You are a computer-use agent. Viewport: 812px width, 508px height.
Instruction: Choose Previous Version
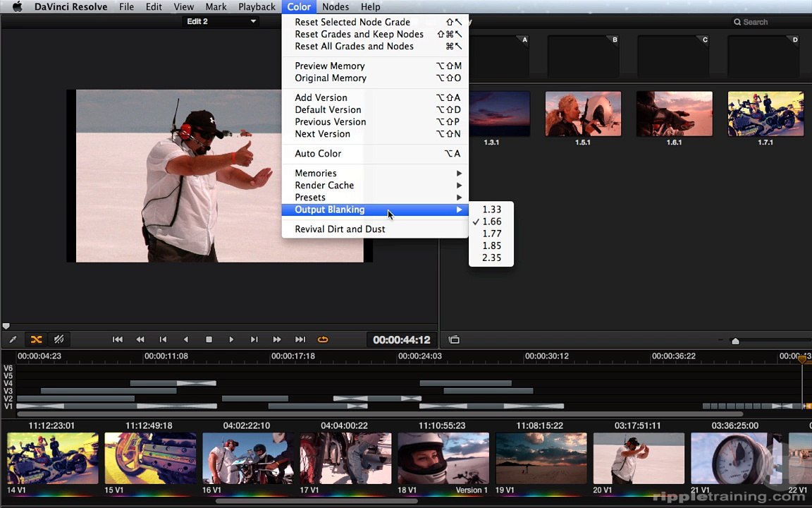(375, 122)
